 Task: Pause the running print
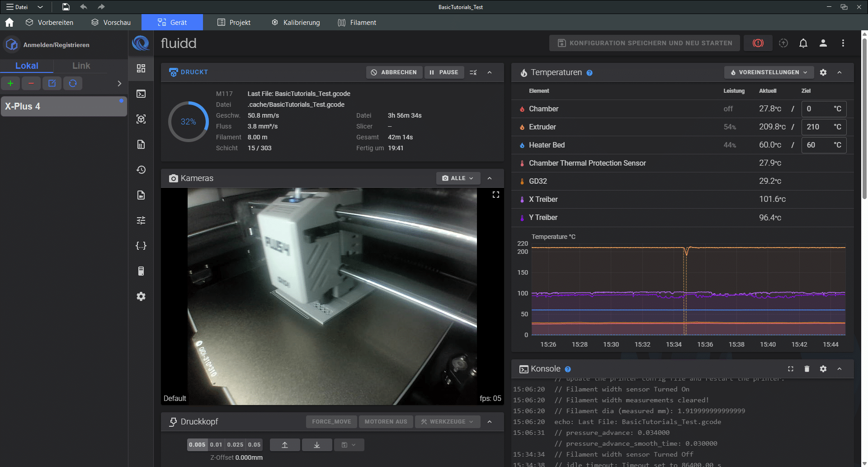(x=444, y=72)
